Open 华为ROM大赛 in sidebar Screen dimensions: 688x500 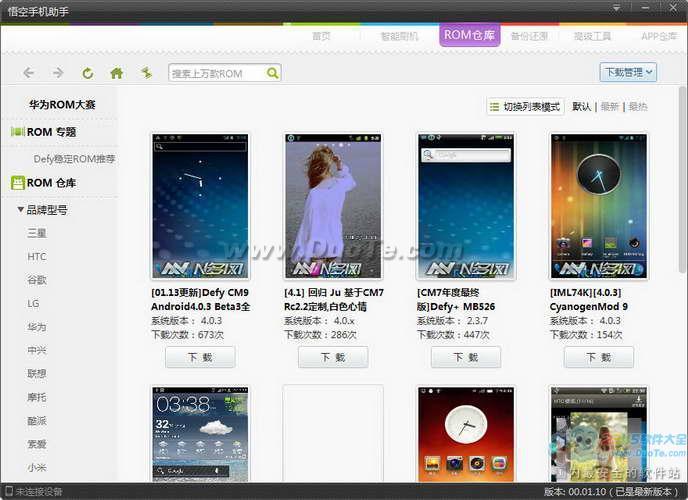pyautogui.click(x=62, y=105)
